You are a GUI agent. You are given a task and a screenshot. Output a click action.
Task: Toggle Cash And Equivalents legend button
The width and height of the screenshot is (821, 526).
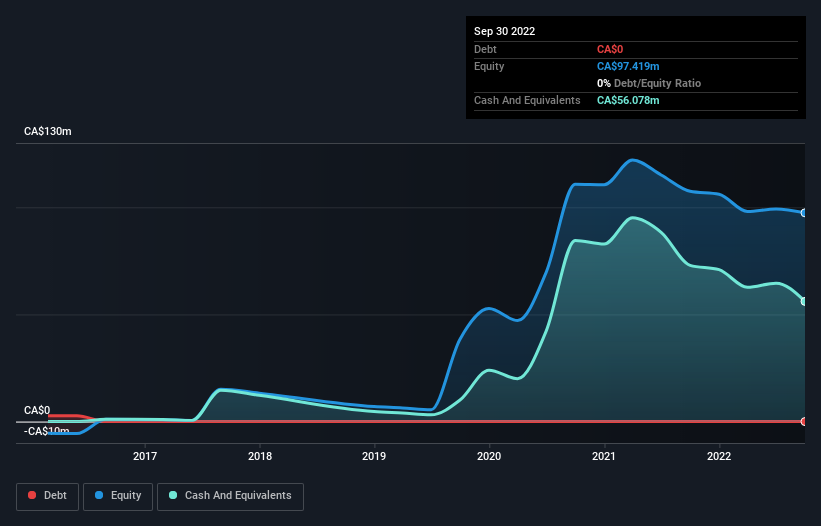point(230,496)
